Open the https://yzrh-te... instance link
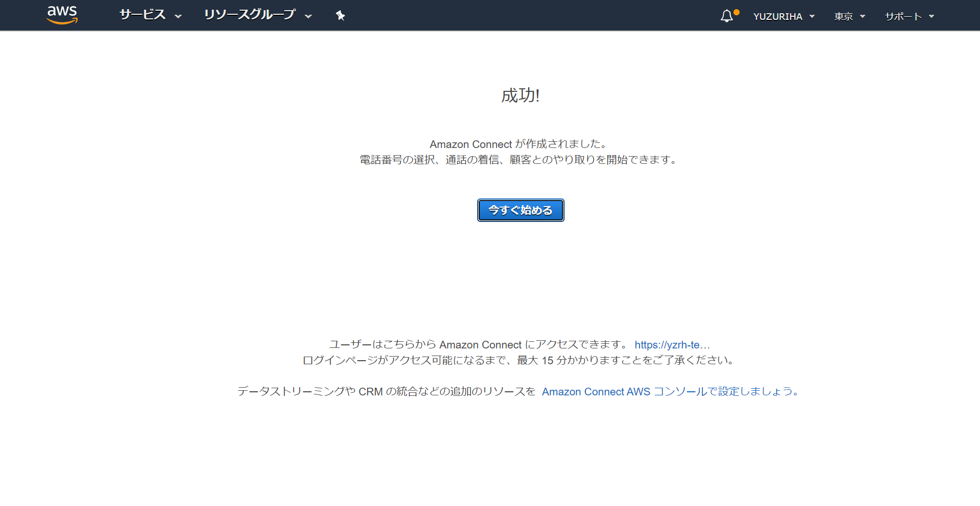The height and width of the screenshot is (506, 980). click(672, 345)
